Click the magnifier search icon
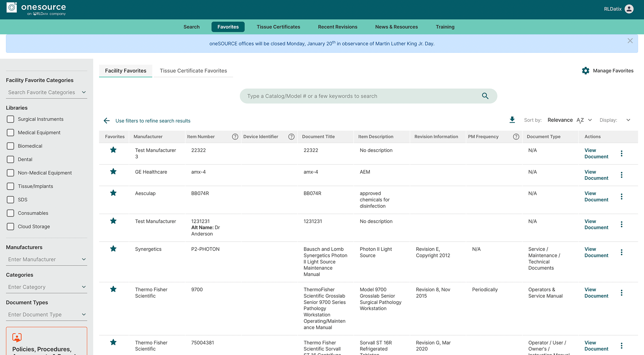Viewport: 644px width, 355px height. [x=485, y=96]
